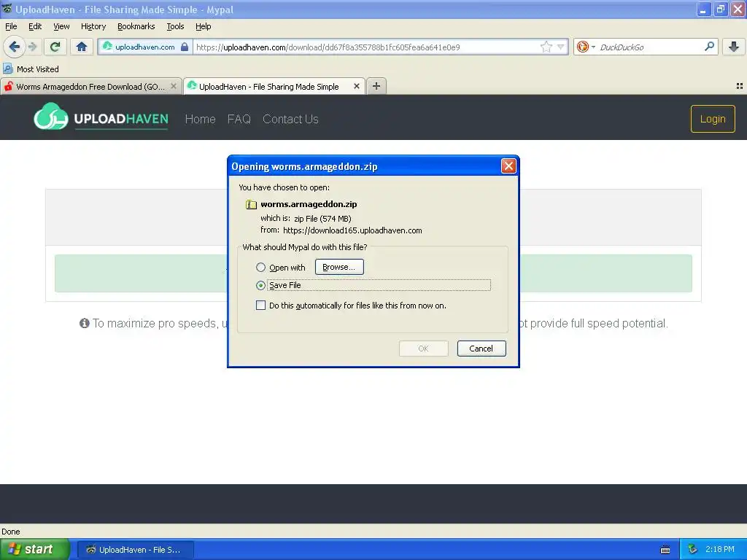This screenshot has height=560, width=747.
Task: Open the Tools menu
Action: click(x=175, y=26)
